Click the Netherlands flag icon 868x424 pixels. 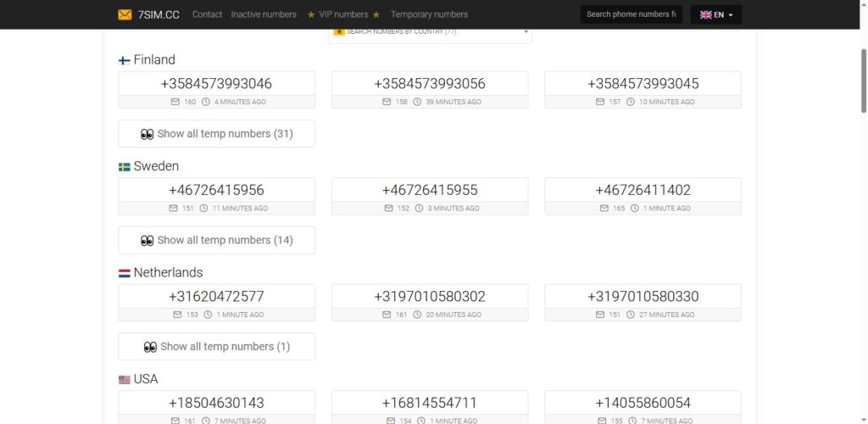pyautogui.click(x=125, y=273)
